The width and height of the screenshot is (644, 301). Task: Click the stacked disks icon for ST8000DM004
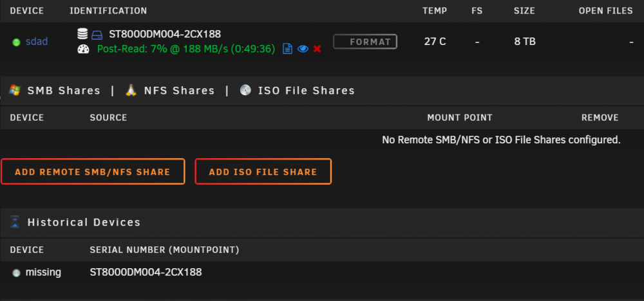82,34
